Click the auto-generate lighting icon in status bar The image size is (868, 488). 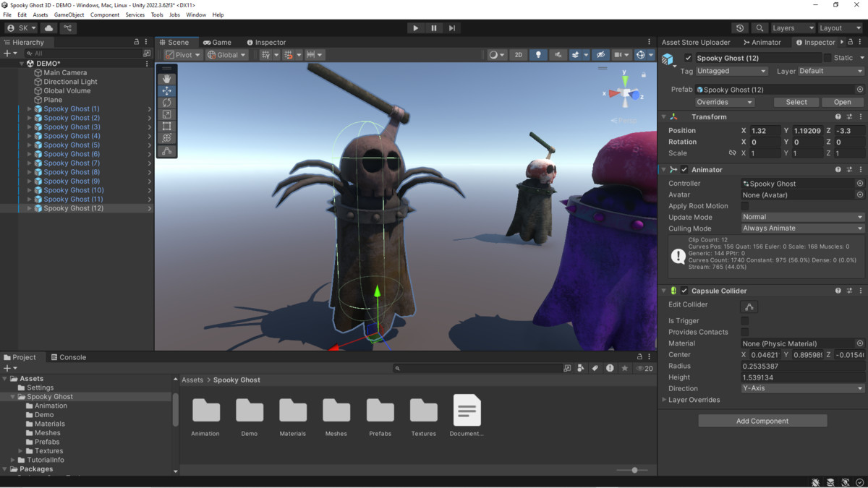(845, 482)
